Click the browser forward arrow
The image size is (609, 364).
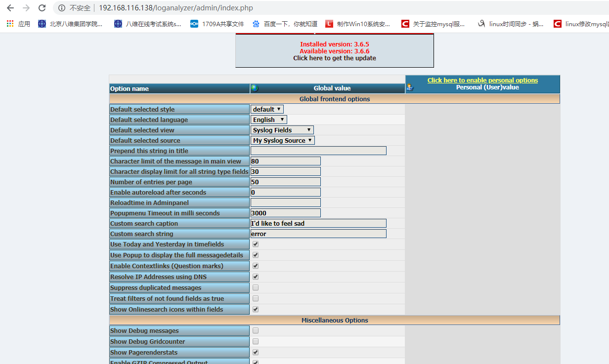coord(26,8)
